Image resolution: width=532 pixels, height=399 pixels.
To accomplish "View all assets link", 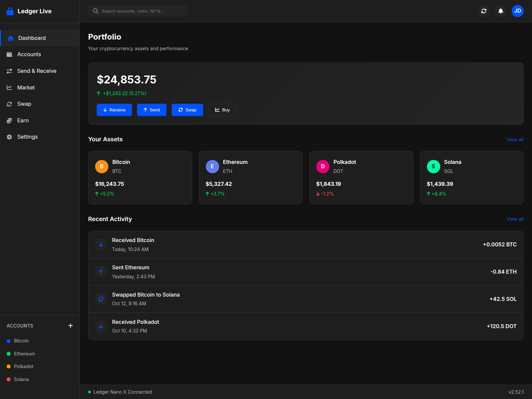I will pos(515,140).
